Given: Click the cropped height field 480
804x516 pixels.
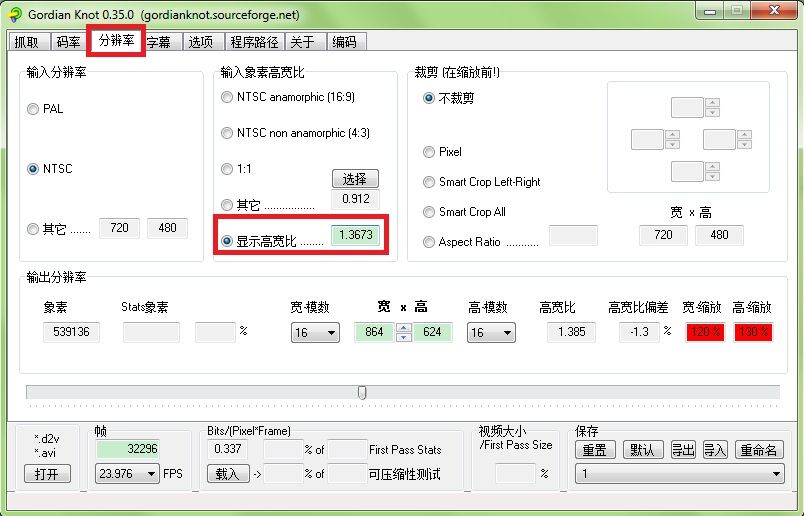Looking at the screenshot, I should point(719,235).
